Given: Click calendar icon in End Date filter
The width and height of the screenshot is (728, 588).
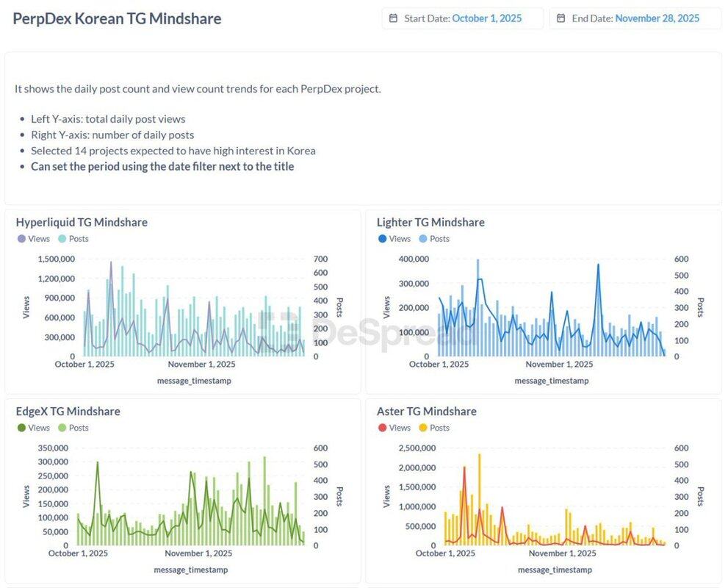Looking at the screenshot, I should [x=561, y=18].
